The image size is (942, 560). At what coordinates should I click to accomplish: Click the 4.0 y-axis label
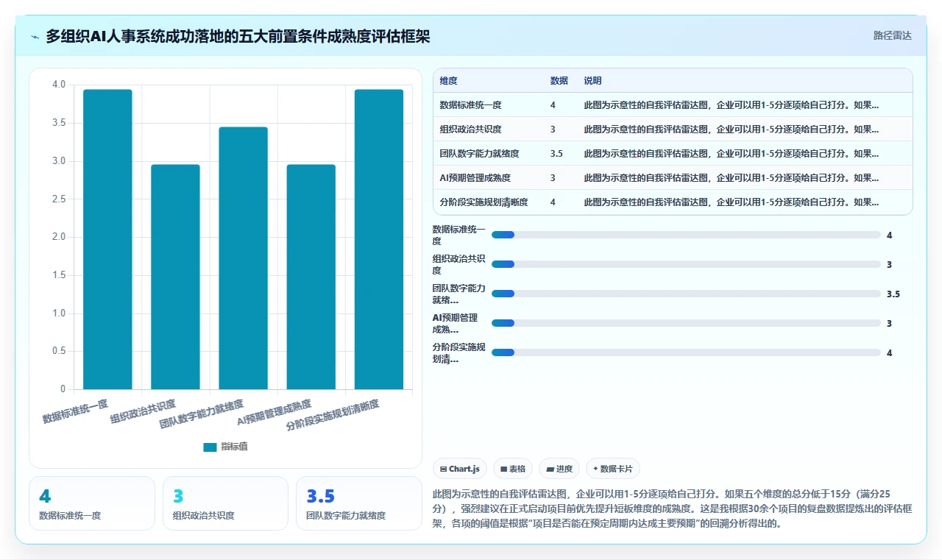[x=59, y=85]
